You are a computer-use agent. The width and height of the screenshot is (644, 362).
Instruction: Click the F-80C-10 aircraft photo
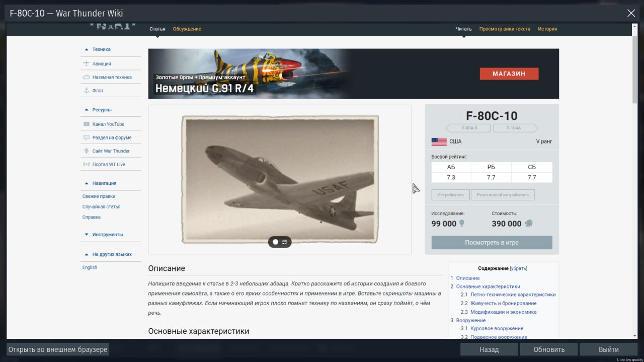[280, 179]
